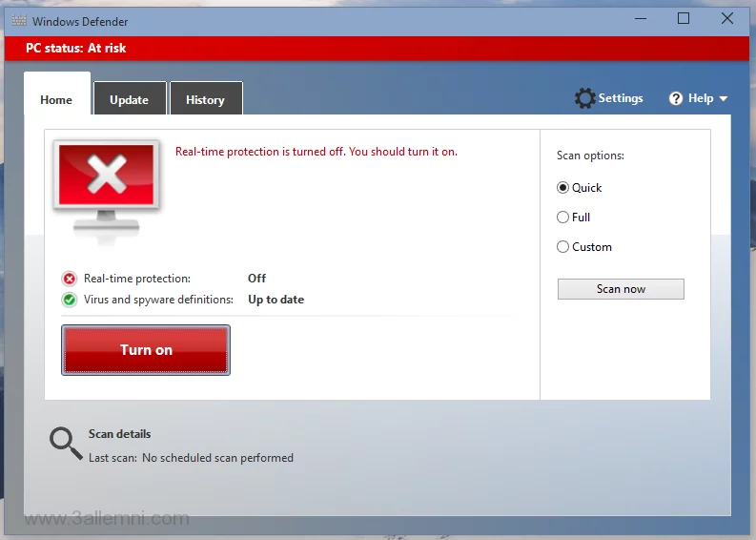Start scanning with Scan now button

pyautogui.click(x=621, y=289)
